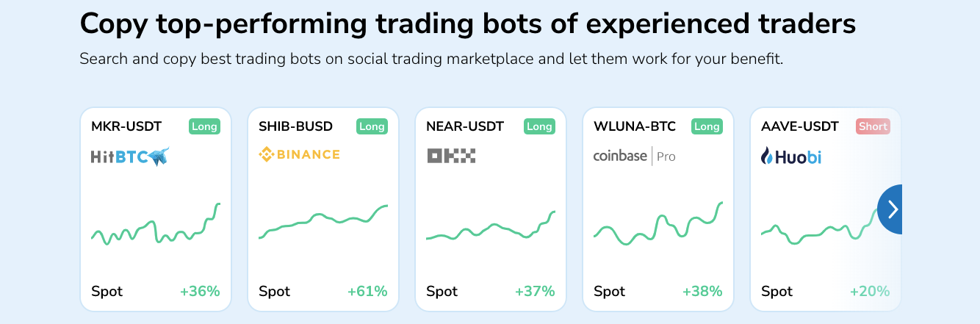Click the Long badge on MKR-USDT
Viewport: 980px width, 324px height.
tap(204, 126)
